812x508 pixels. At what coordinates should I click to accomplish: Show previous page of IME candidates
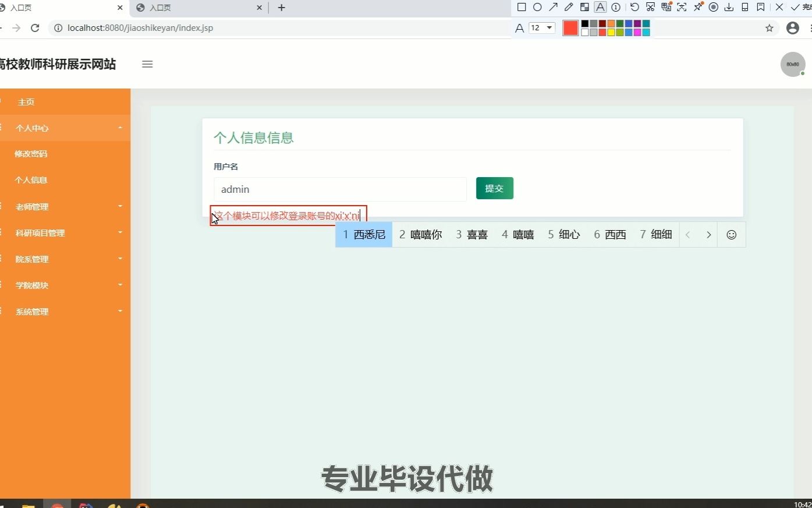coord(688,235)
